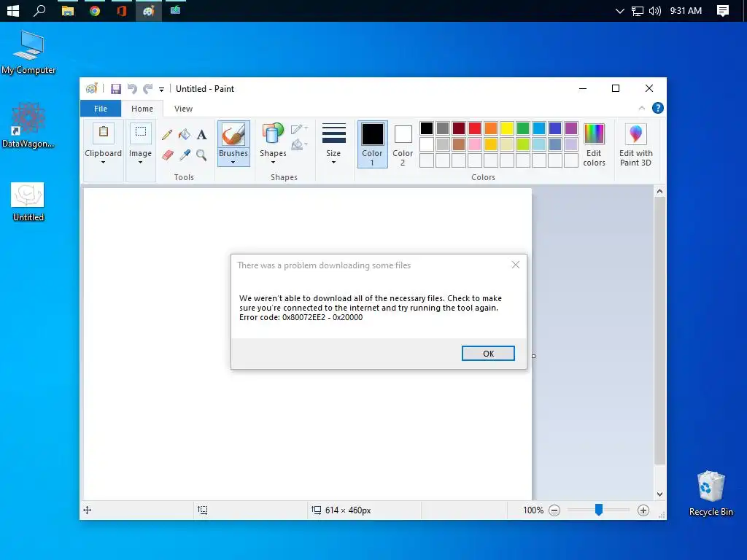
Task: Select the Fill with color bucket tool
Action: pos(185,135)
